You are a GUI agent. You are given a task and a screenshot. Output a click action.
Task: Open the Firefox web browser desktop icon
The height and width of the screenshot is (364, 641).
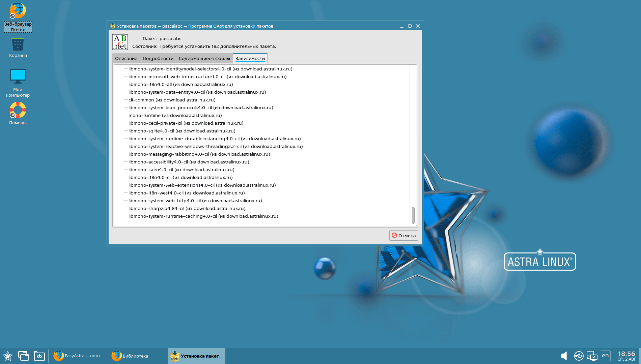(x=18, y=17)
